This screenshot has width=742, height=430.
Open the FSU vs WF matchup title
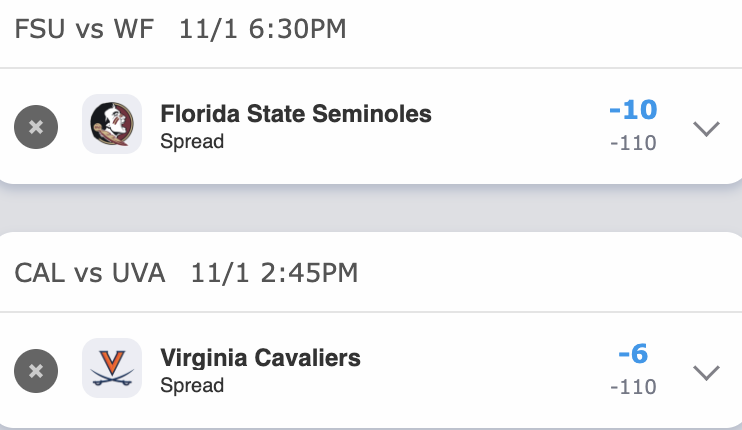coord(85,29)
